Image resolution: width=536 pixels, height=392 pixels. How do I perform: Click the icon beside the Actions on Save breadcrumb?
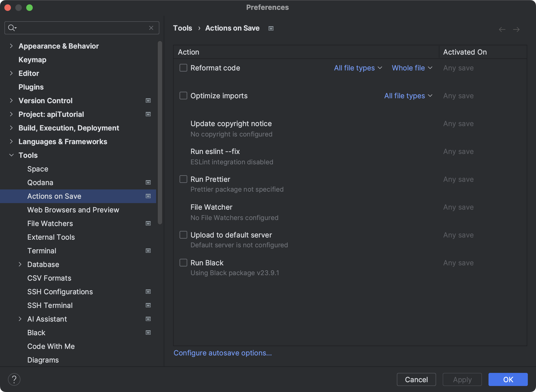coord(271,28)
